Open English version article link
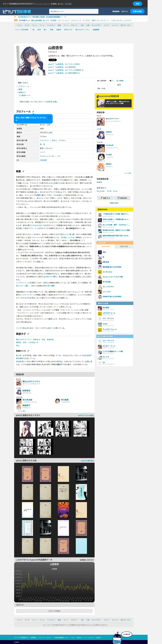This screenshot has width=162, height=644. point(99,182)
